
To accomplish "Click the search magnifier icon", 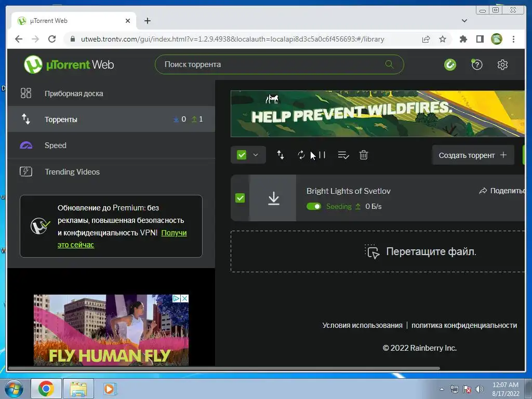I will 389,64.
